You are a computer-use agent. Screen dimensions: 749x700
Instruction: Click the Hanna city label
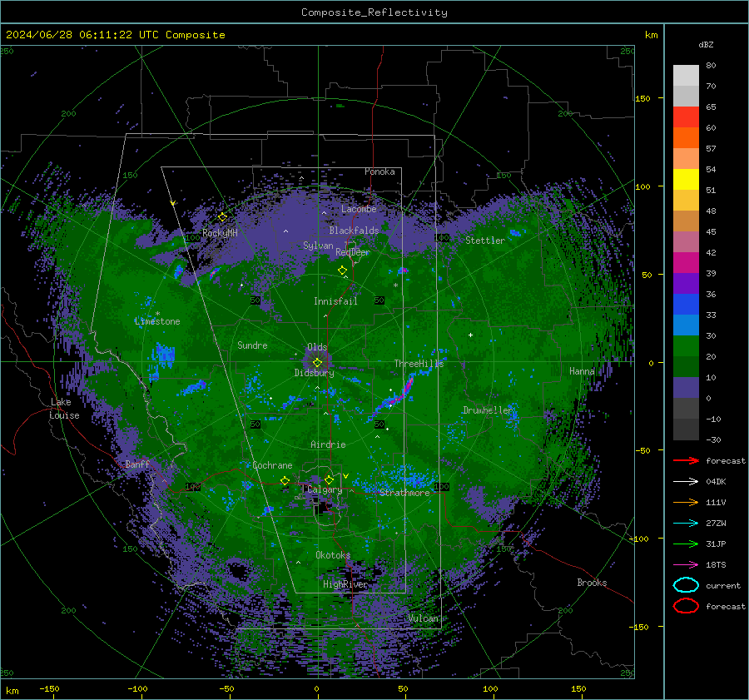pos(582,371)
